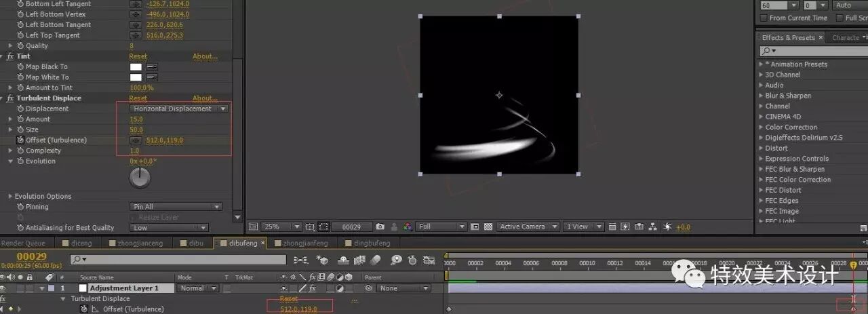This screenshot has height=314, width=868.
Task: Click the Map White To eyedropper
Action: (x=152, y=77)
